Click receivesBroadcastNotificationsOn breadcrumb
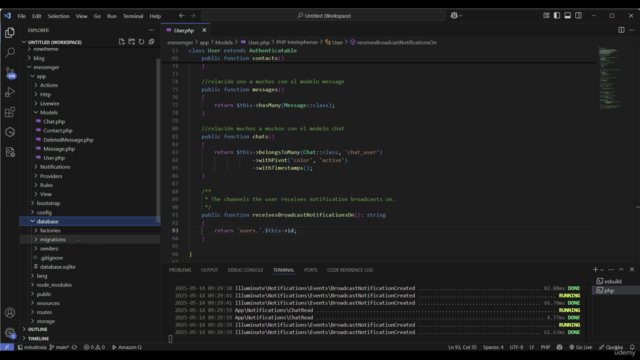Viewport: 640px width, 360px height. coord(396,42)
